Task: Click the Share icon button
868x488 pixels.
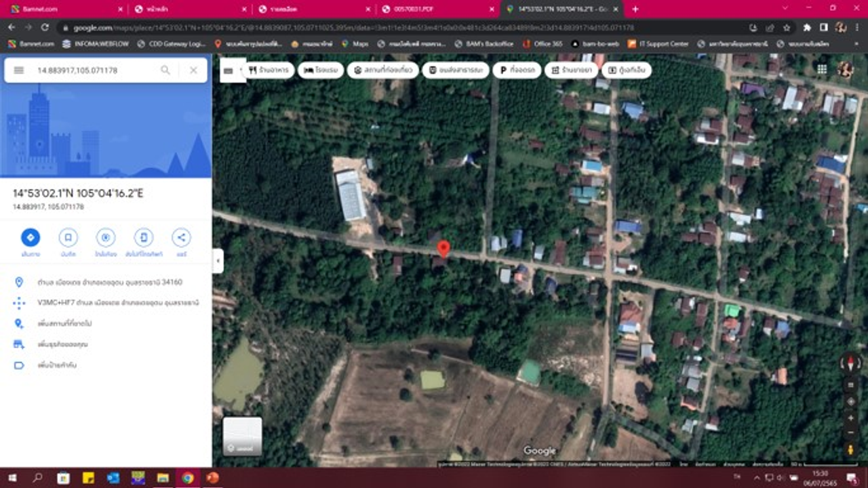Action: pyautogui.click(x=181, y=237)
